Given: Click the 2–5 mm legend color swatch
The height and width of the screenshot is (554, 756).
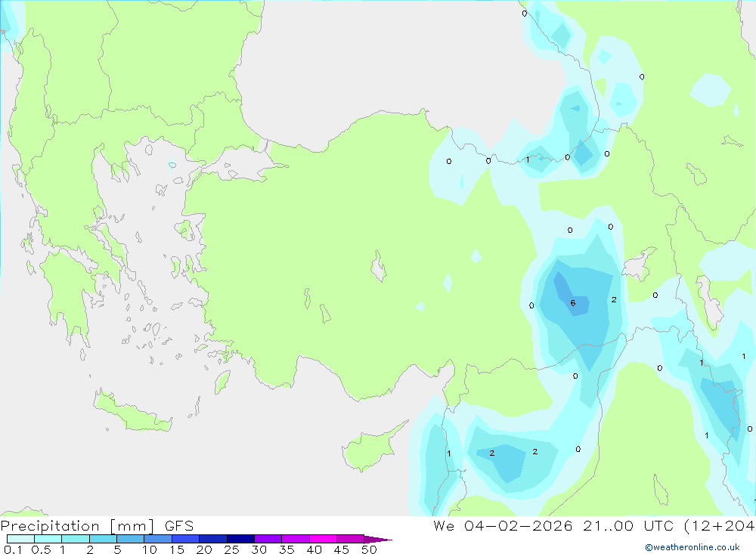Looking at the screenshot, I should point(103,539).
